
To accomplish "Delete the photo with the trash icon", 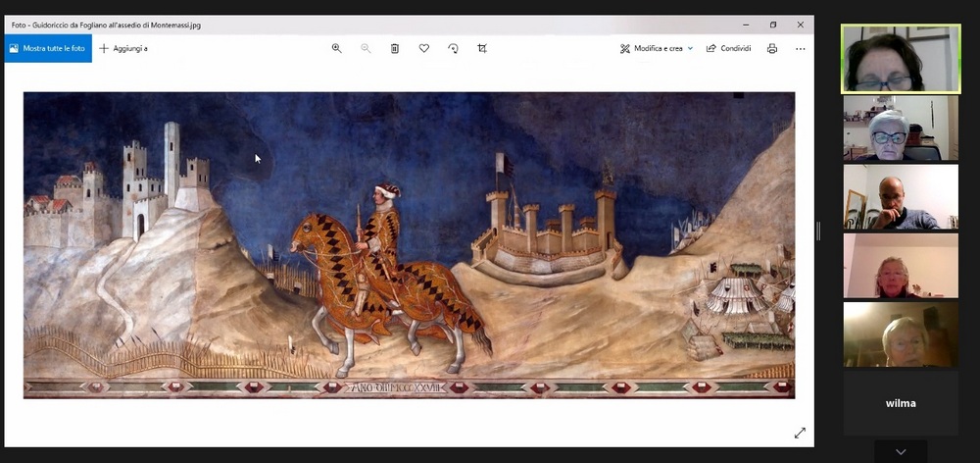I will (x=395, y=48).
